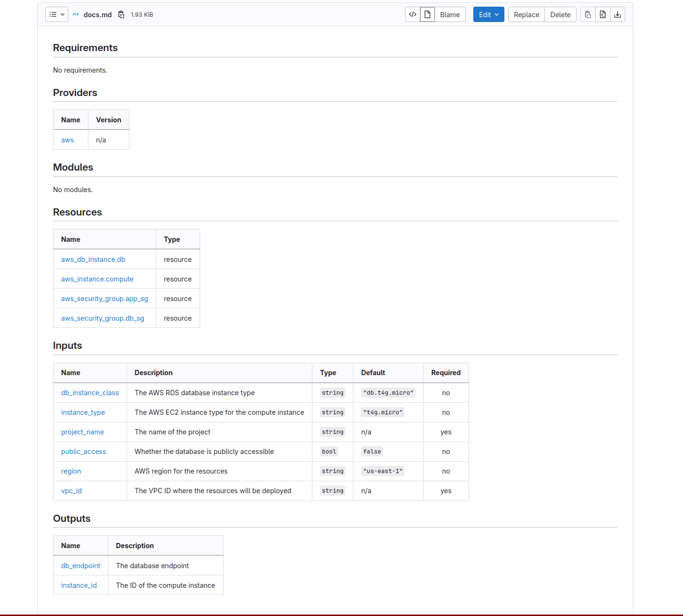
Task: Click the Blame button
Action: [449, 14]
